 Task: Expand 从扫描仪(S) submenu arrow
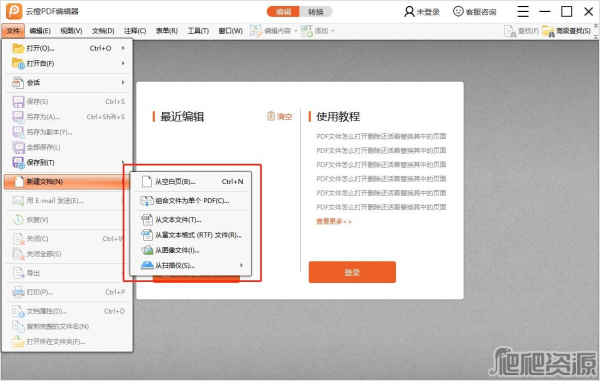click(x=241, y=265)
